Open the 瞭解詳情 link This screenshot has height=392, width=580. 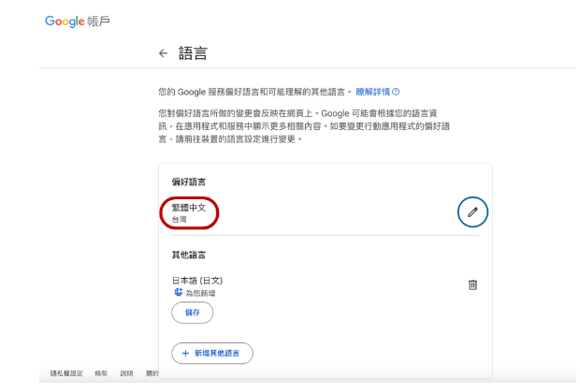tap(373, 92)
